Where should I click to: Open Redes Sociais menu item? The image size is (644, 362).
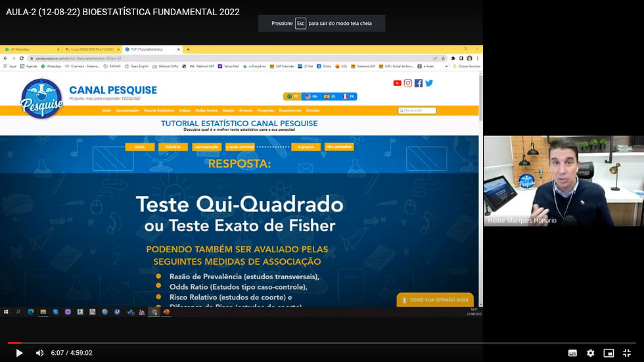click(206, 110)
